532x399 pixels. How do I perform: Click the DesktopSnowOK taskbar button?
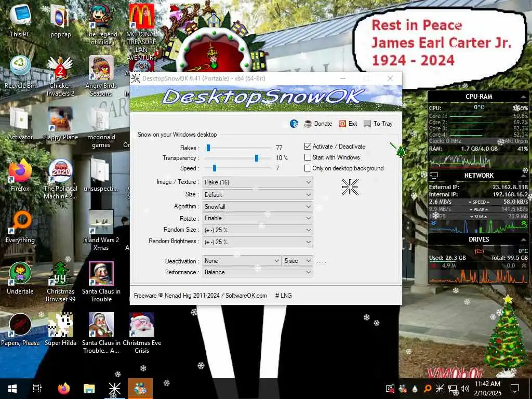pyautogui.click(x=114, y=389)
